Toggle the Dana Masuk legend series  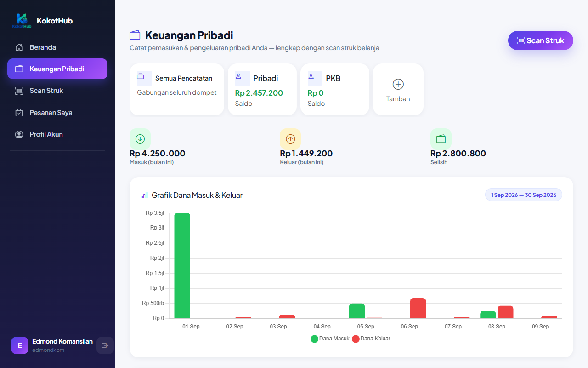[x=330, y=339]
